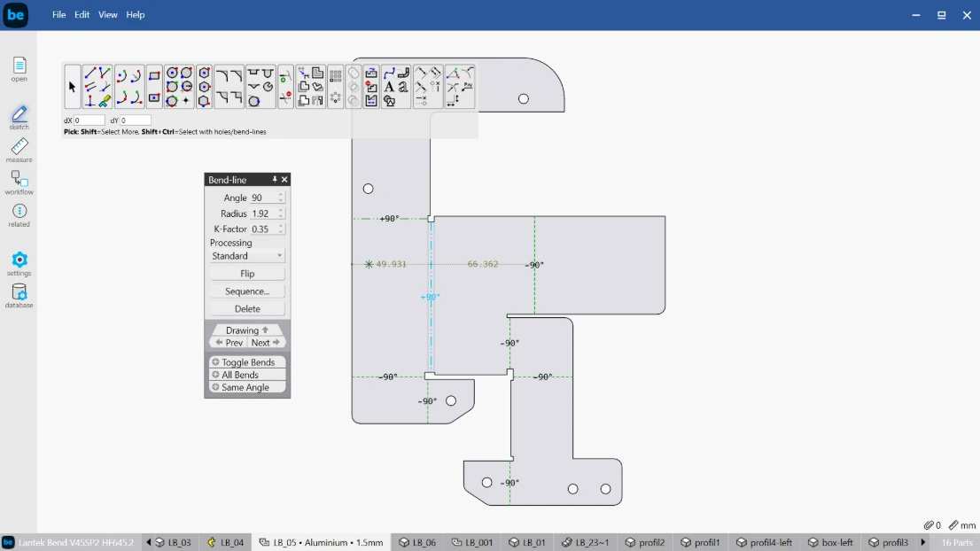Activate the measure ruler tool
Viewport: 980px width, 551px height.
point(19,151)
